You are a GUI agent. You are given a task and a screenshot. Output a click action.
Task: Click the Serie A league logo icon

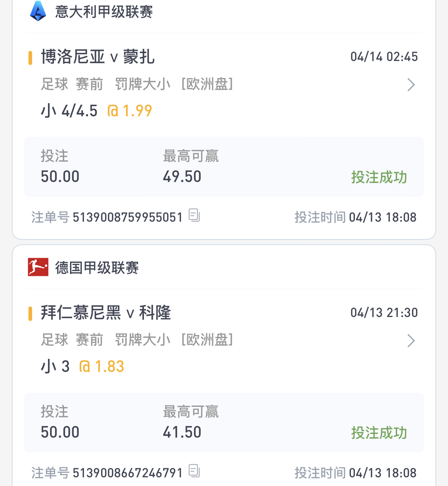click(x=38, y=11)
